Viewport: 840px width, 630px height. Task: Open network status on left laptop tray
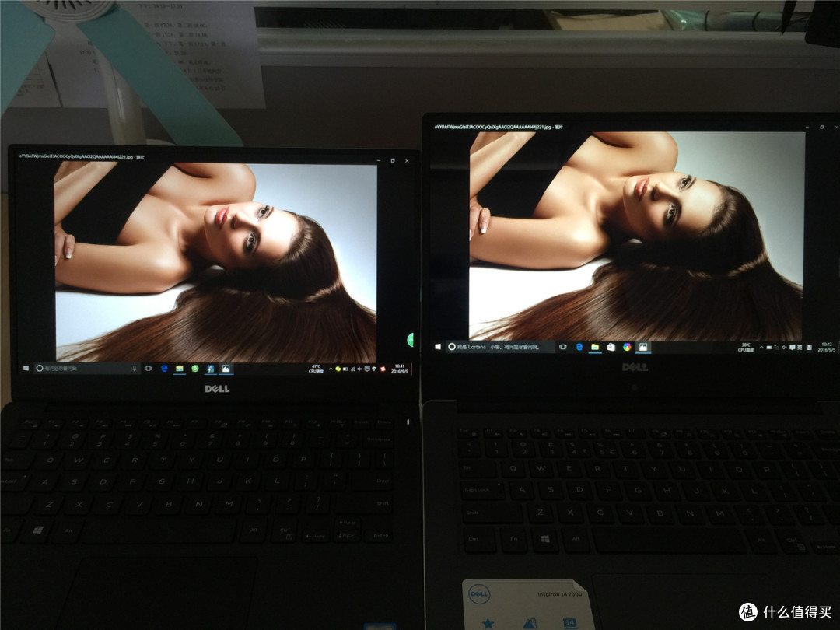tap(353, 369)
